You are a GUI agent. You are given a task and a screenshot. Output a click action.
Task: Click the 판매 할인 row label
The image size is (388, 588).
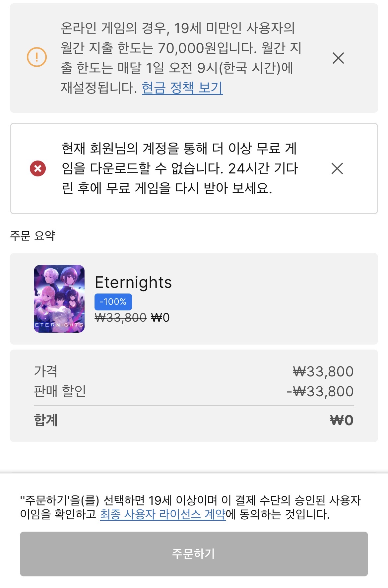(60, 391)
